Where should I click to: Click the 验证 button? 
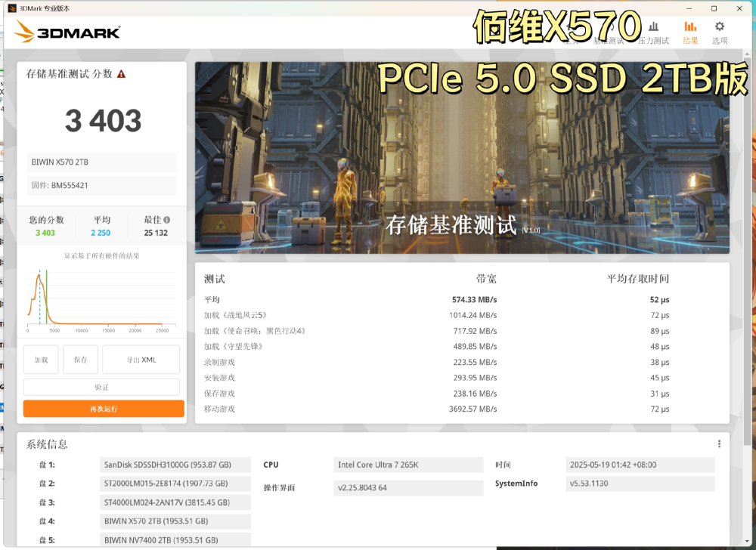tap(102, 388)
